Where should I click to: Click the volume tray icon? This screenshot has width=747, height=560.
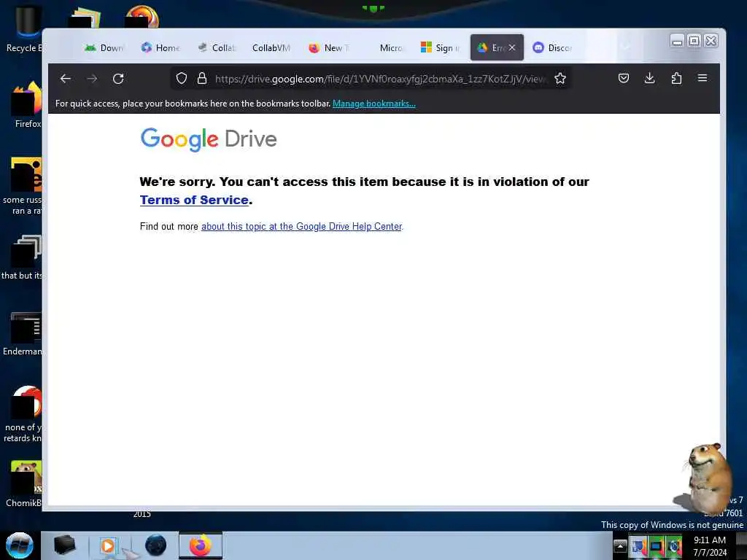coord(675,545)
